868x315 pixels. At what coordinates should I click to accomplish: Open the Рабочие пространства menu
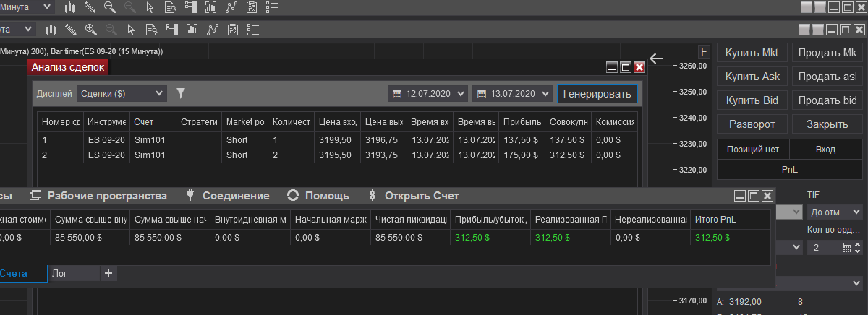point(98,196)
